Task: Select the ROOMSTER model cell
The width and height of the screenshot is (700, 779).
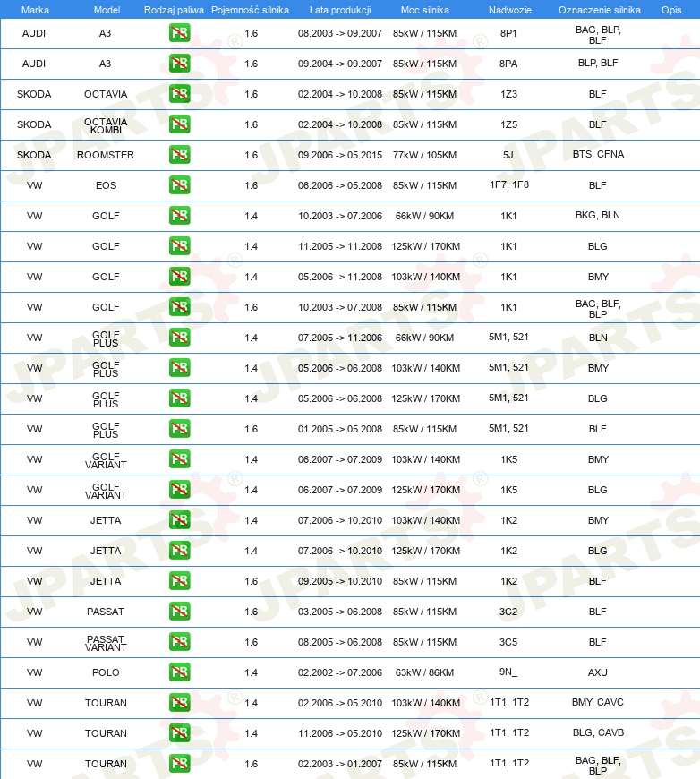Action: pyautogui.click(x=106, y=155)
